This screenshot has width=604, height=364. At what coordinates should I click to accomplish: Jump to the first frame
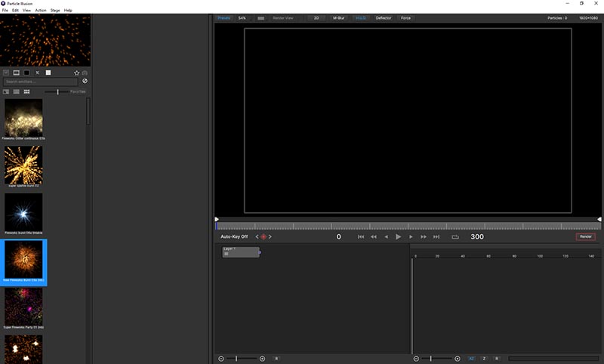pos(361,237)
